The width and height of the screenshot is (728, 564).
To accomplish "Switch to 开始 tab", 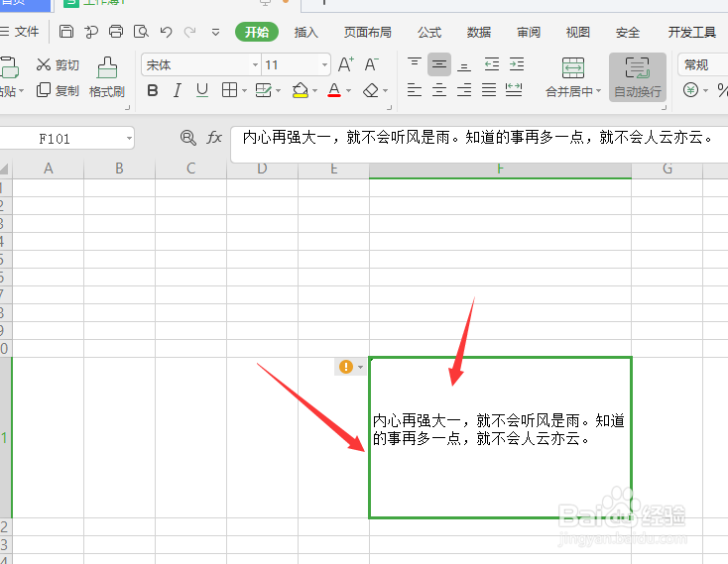I will (x=257, y=32).
